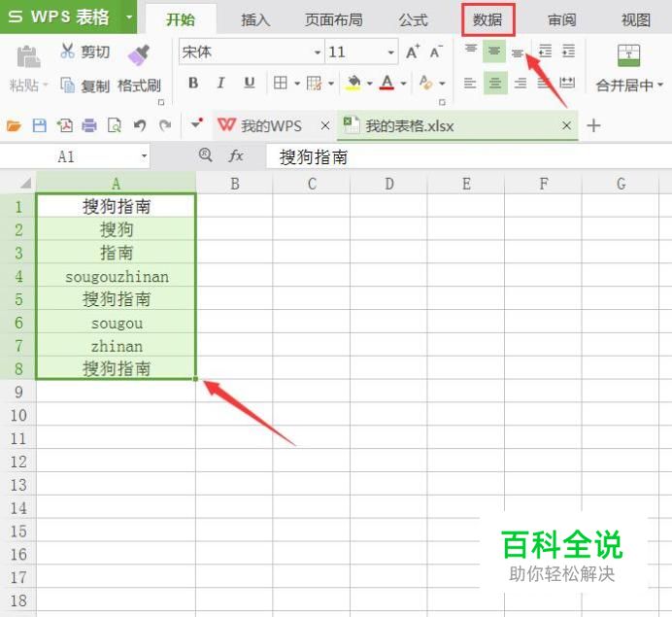
Task: Toggle Underline formatting
Action: click(x=249, y=83)
